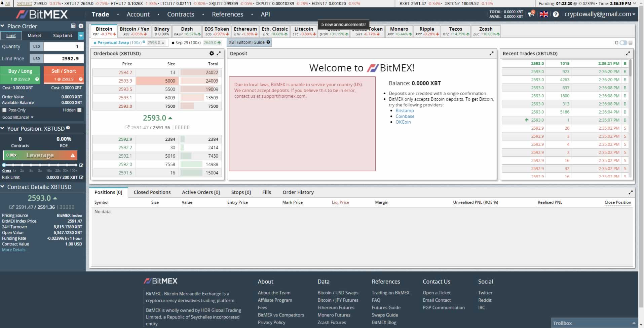Toggle the layout switch above Recent Trades
This screenshot has width=644, height=328.
tap(623, 43)
